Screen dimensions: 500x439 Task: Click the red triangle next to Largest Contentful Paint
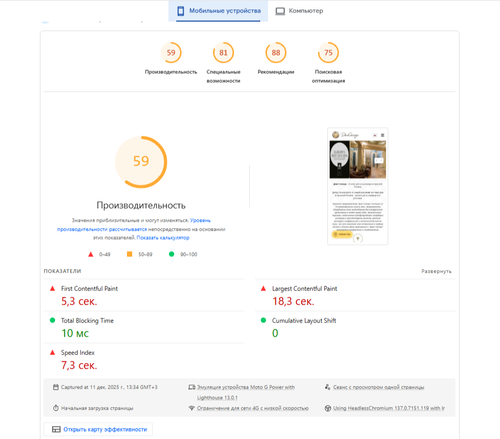coord(263,289)
